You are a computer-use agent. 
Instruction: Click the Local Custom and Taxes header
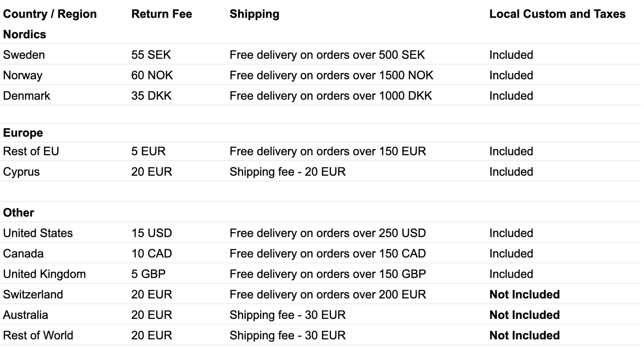(557, 14)
